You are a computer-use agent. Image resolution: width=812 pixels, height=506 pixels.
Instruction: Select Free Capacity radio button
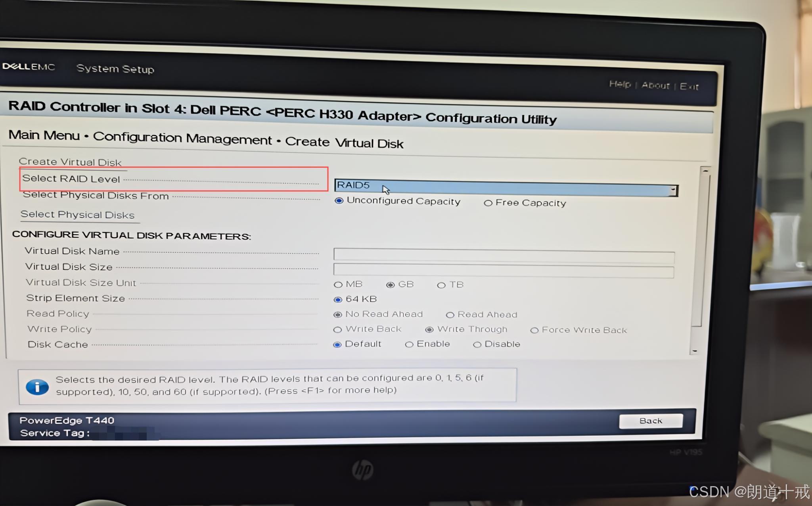[488, 203]
